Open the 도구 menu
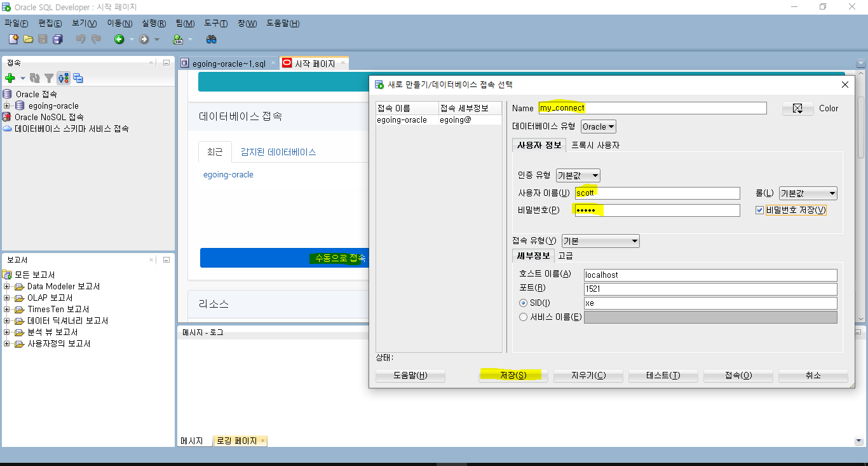The image size is (868, 466). point(215,24)
